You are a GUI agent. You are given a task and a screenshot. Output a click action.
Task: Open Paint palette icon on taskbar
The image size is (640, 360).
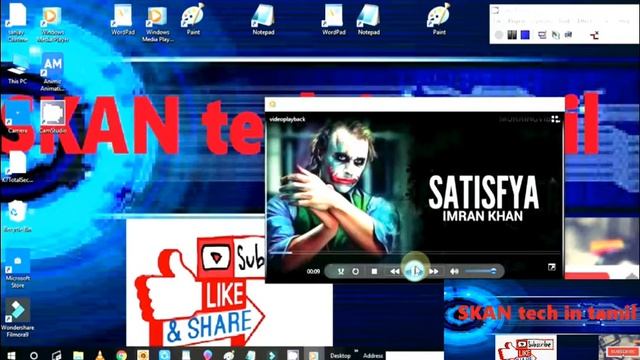229,355
